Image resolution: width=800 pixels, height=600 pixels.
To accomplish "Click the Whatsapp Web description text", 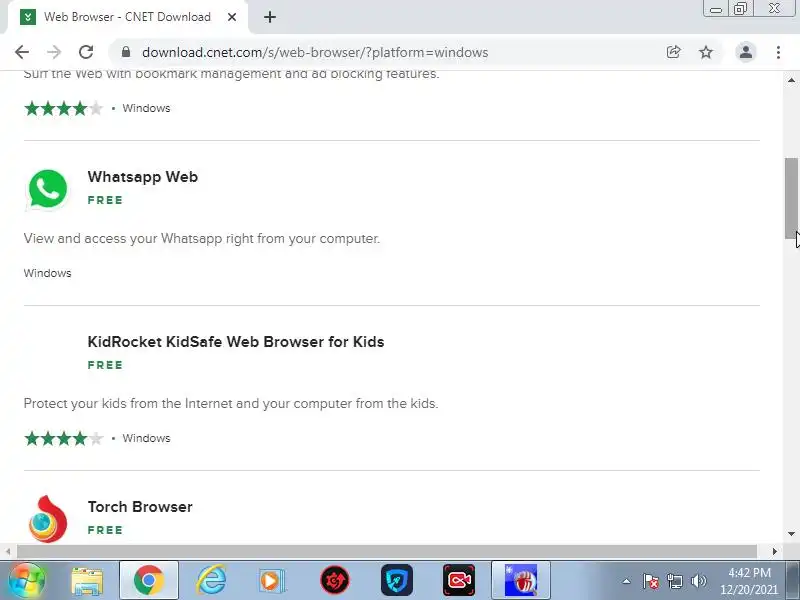I will (x=202, y=238).
